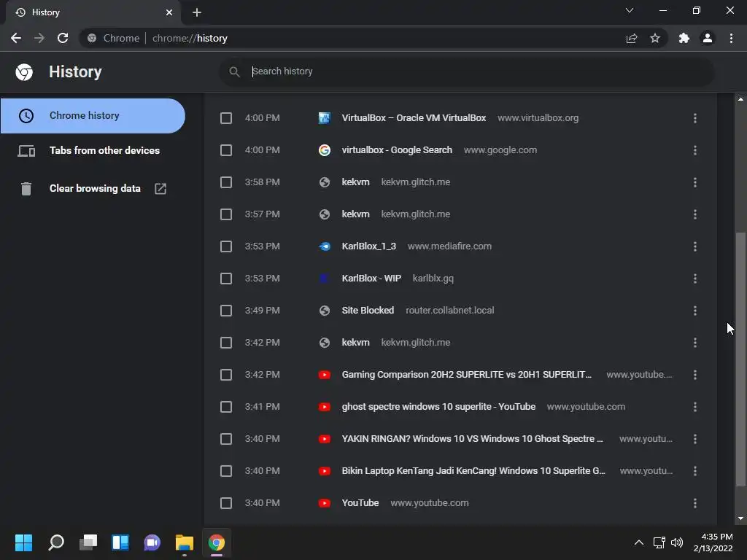The image size is (747, 560).
Task: Open virtualbox - Google Search link
Action: click(397, 150)
